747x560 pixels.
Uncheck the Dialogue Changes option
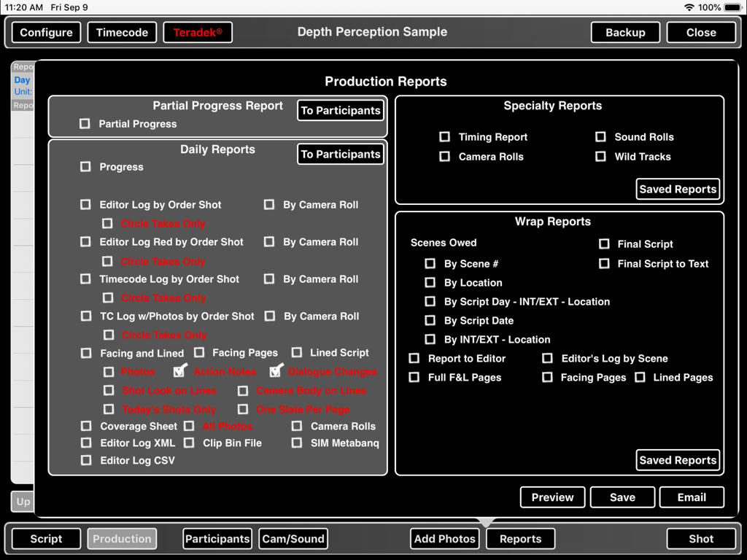click(276, 372)
